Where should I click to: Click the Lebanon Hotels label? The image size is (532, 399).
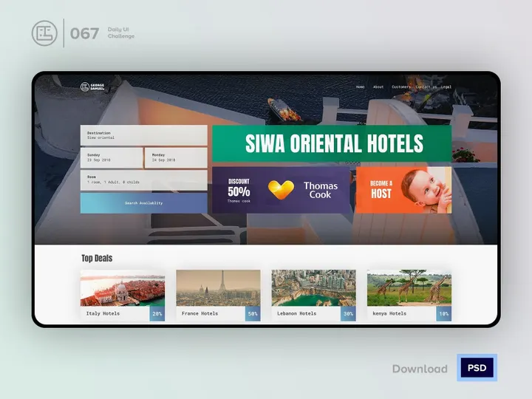(x=296, y=313)
